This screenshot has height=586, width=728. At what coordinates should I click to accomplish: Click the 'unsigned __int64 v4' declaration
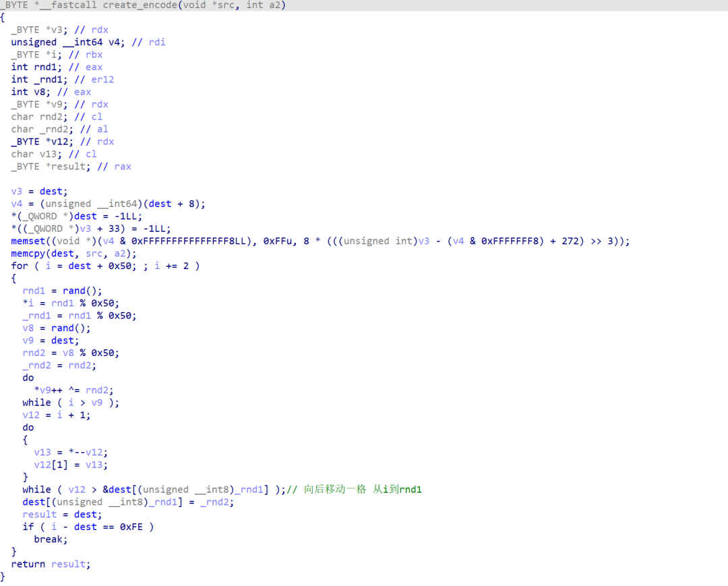click(x=68, y=42)
